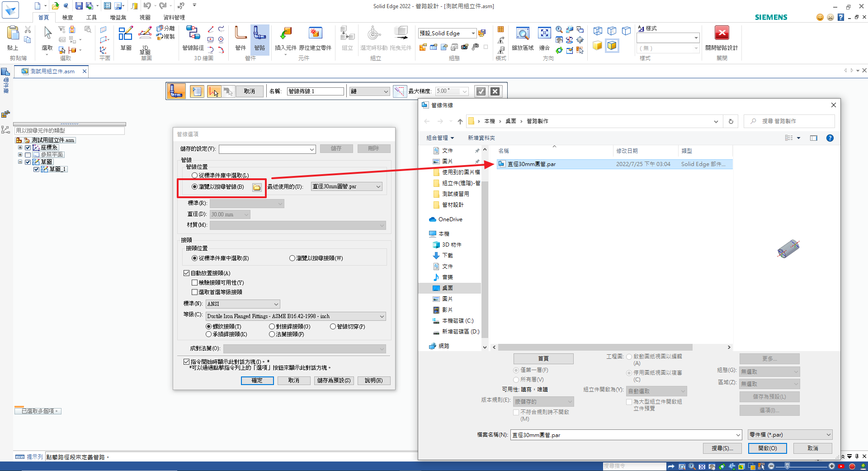Click the folder browse icon next to 瀏覽以搜尋管線
This screenshot has height=471, width=868.
[x=257, y=187]
